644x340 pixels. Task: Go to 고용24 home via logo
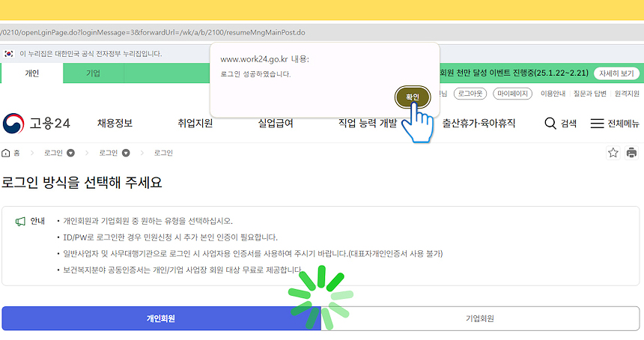point(37,123)
